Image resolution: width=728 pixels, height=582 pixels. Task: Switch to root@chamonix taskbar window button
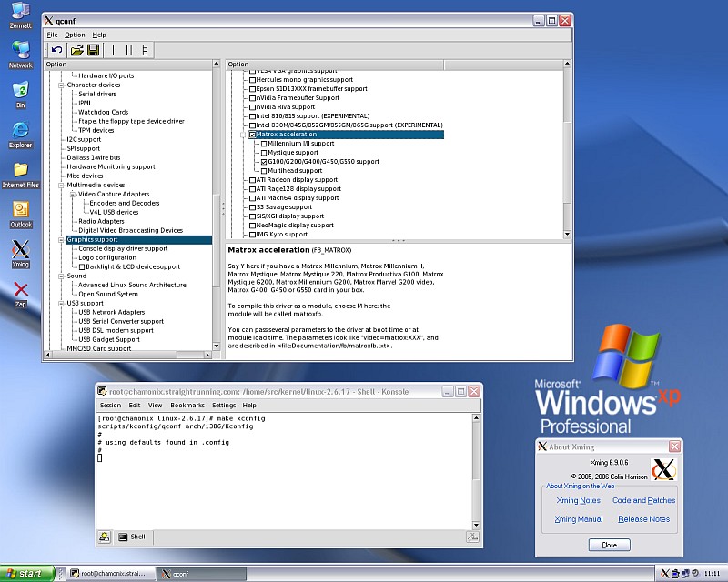click(108, 574)
